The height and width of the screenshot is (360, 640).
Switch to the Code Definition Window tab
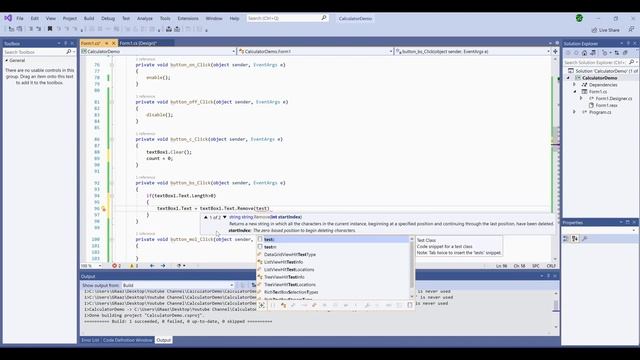coord(127,340)
